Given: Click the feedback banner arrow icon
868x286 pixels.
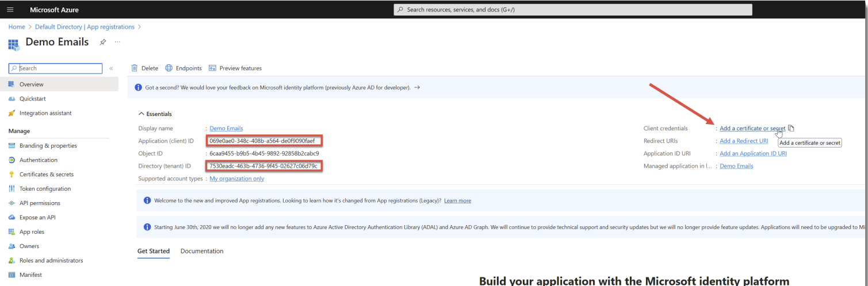Looking at the screenshot, I should (x=417, y=87).
